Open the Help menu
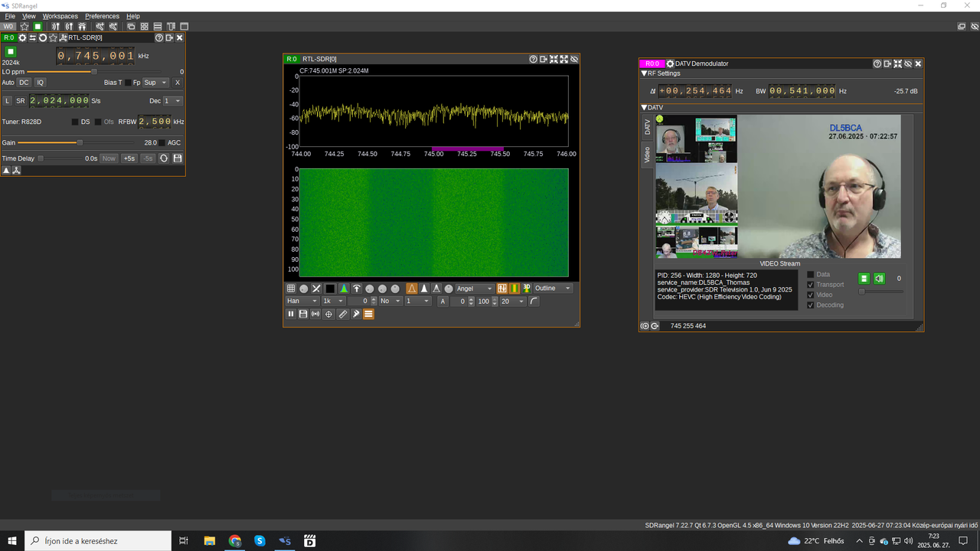 (133, 16)
